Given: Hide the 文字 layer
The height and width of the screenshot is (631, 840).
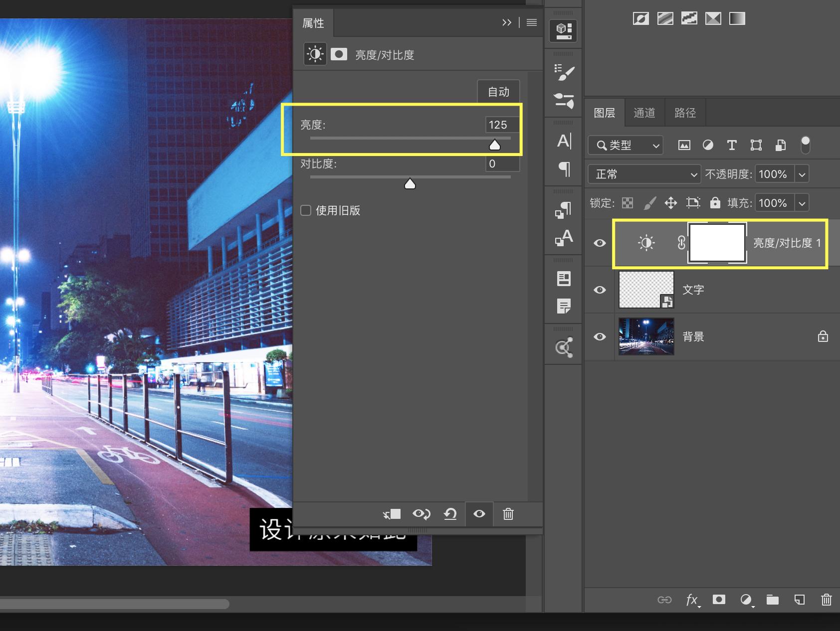Looking at the screenshot, I should click(x=600, y=290).
